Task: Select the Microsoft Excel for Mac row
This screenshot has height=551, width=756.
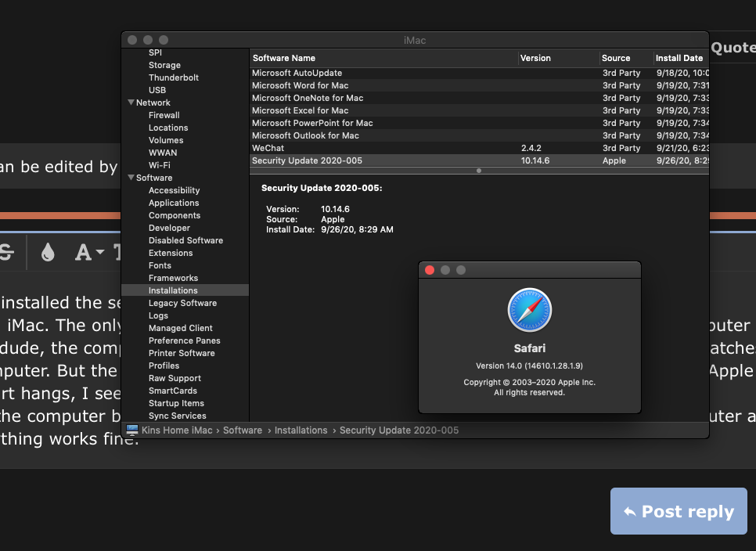Action: (479, 110)
